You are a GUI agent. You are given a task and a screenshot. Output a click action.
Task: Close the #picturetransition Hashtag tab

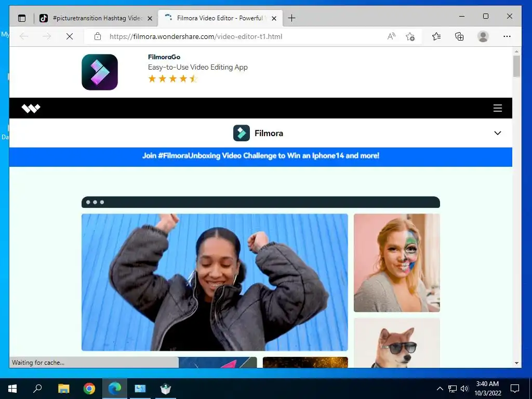150,18
